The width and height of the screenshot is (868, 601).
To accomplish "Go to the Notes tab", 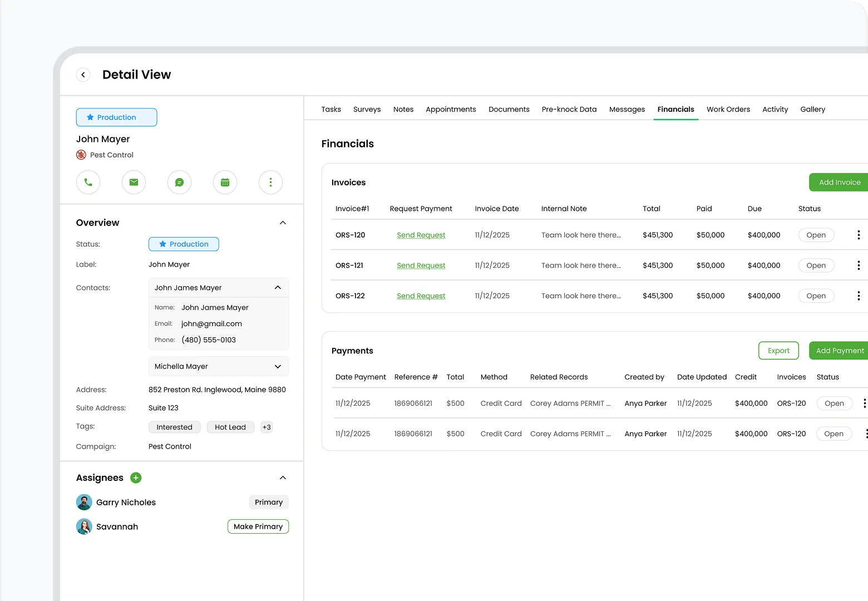I will 403,109.
